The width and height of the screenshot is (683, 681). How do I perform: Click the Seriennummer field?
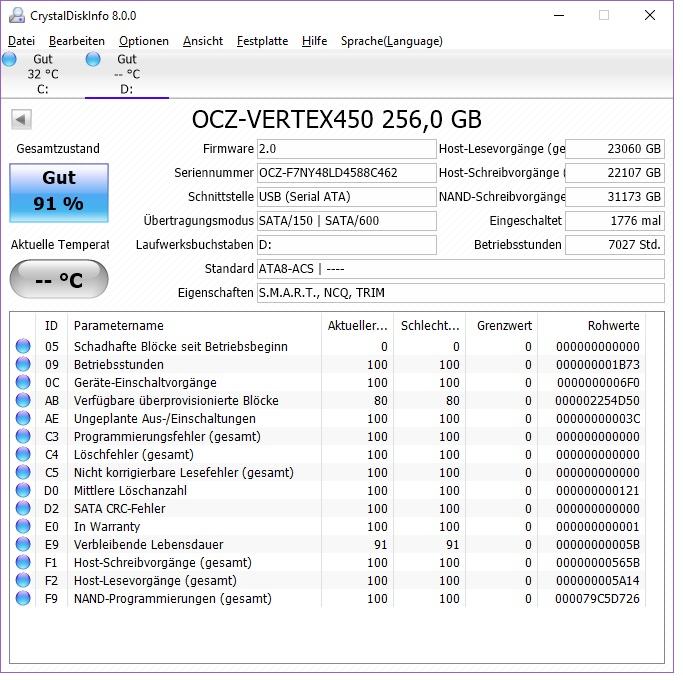tap(346, 173)
